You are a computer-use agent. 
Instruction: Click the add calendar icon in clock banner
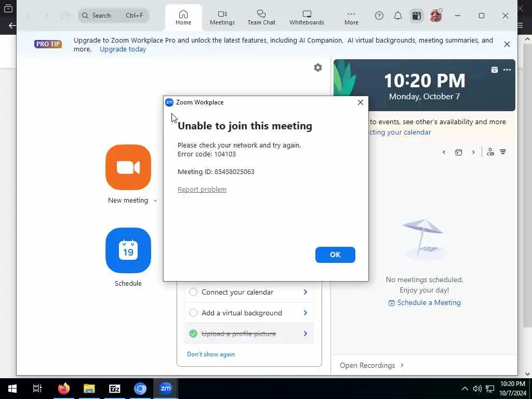pyautogui.click(x=495, y=70)
